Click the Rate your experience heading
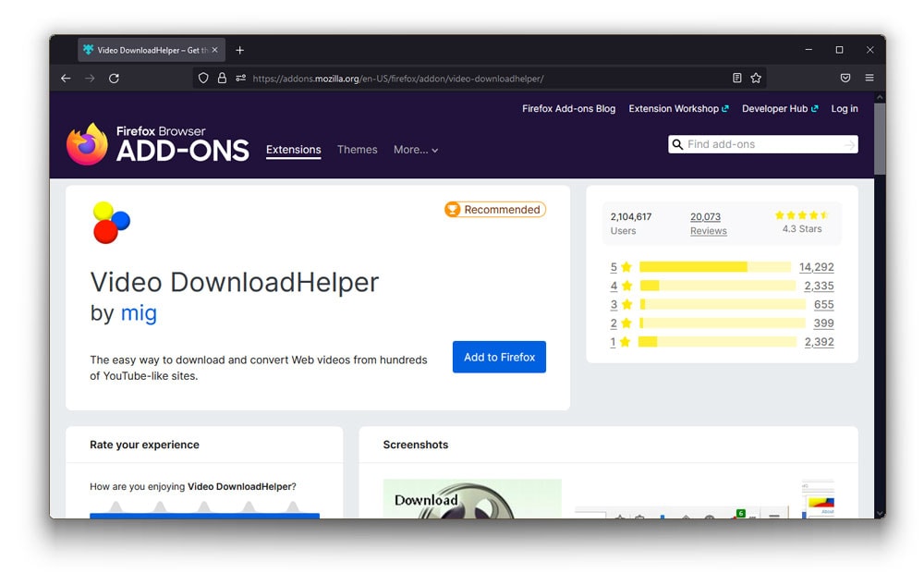Screen dimensions: 924x585 click(144, 445)
